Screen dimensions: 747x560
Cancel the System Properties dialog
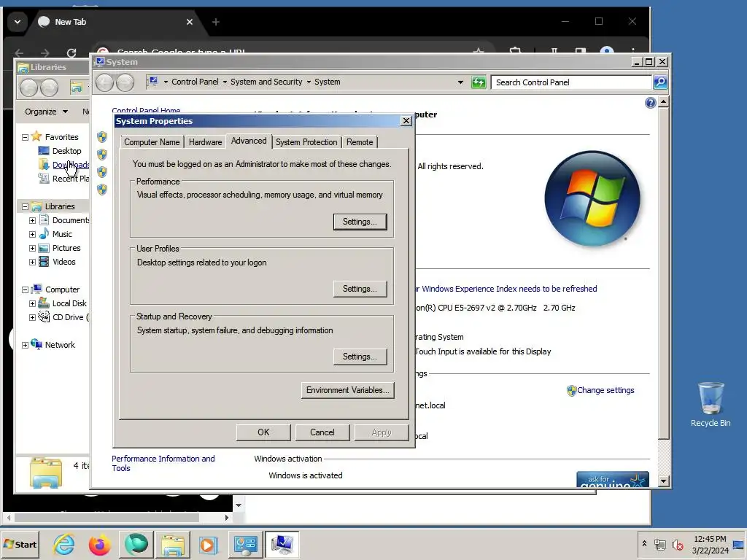pyautogui.click(x=322, y=432)
